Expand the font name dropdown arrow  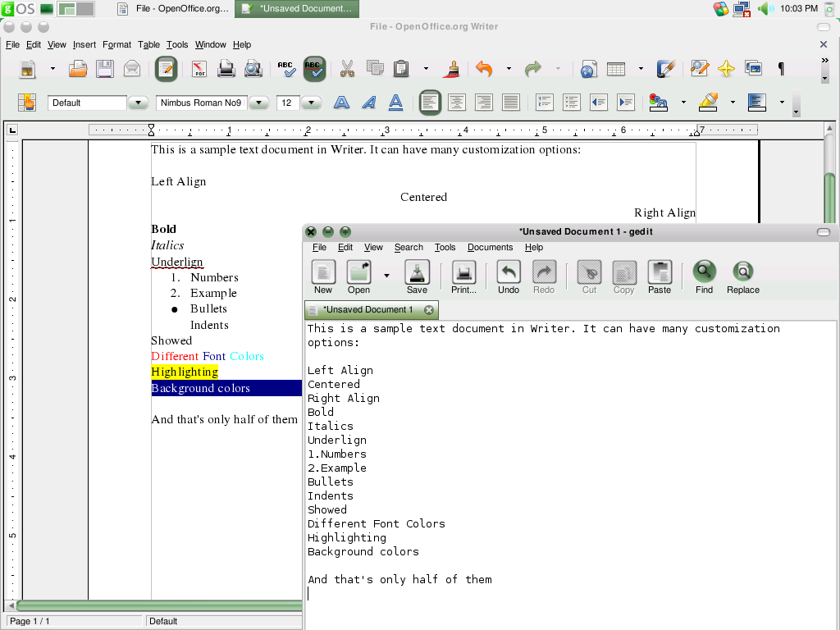tap(258, 103)
